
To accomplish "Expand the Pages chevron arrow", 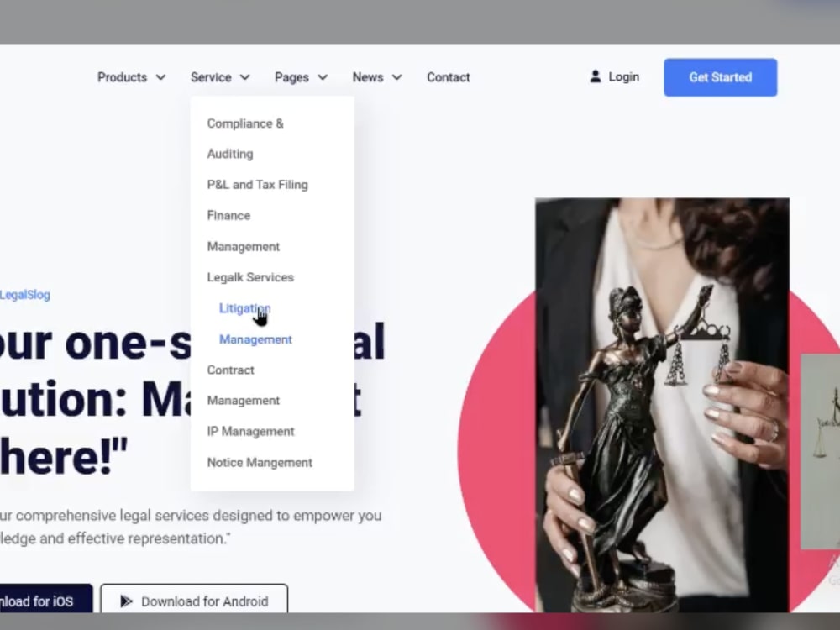I will [323, 77].
